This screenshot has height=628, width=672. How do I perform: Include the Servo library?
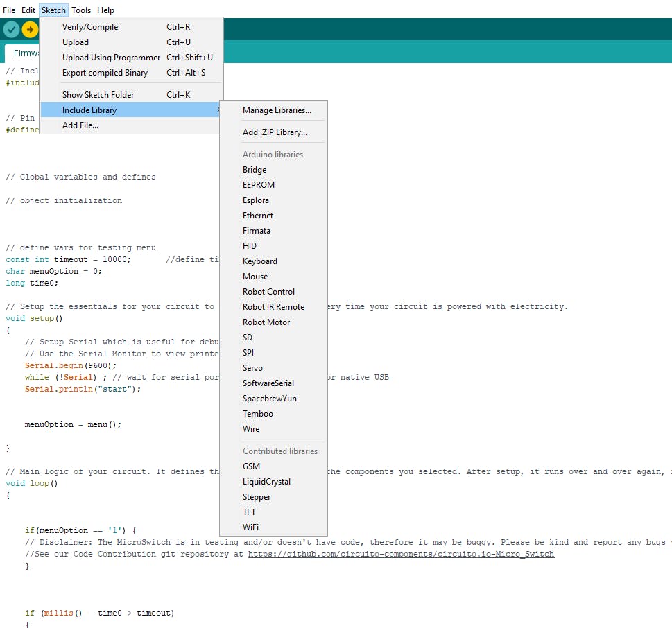coord(252,368)
